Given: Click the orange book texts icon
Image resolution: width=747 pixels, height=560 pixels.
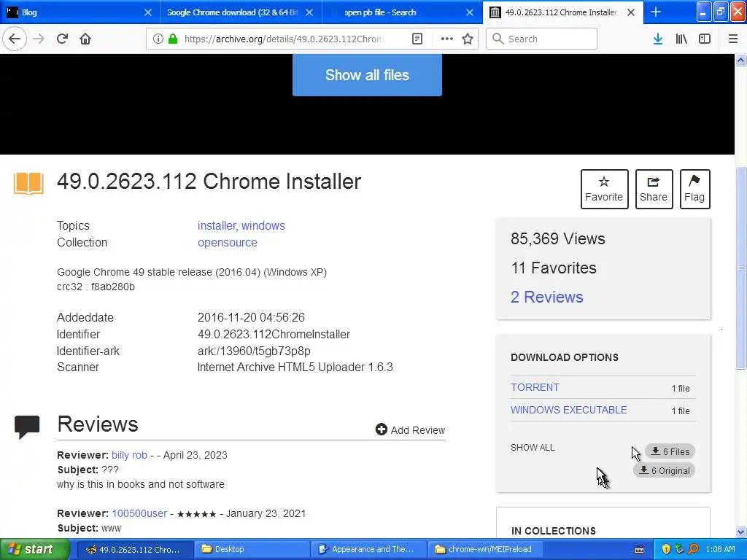Looking at the screenshot, I should tap(28, 183).
